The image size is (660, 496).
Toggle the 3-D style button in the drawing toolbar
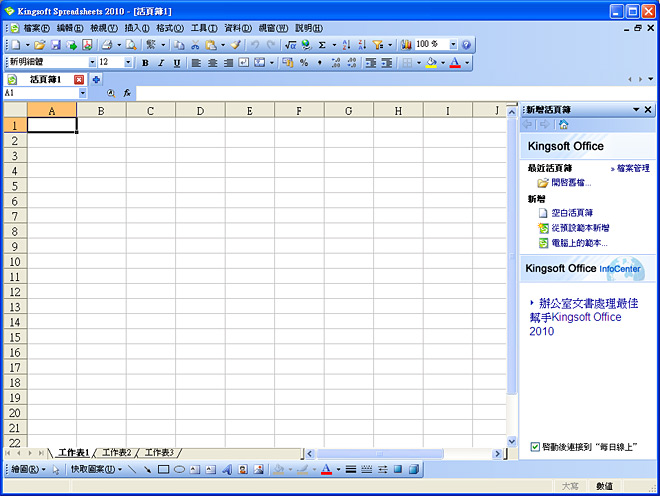pos(414,469)
